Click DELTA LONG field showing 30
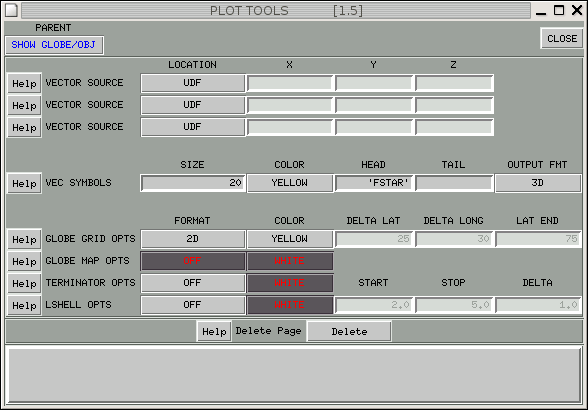Image resolution: width=588 pixels, height=410 pixels. pyautogui.click(x=454, y=239)
